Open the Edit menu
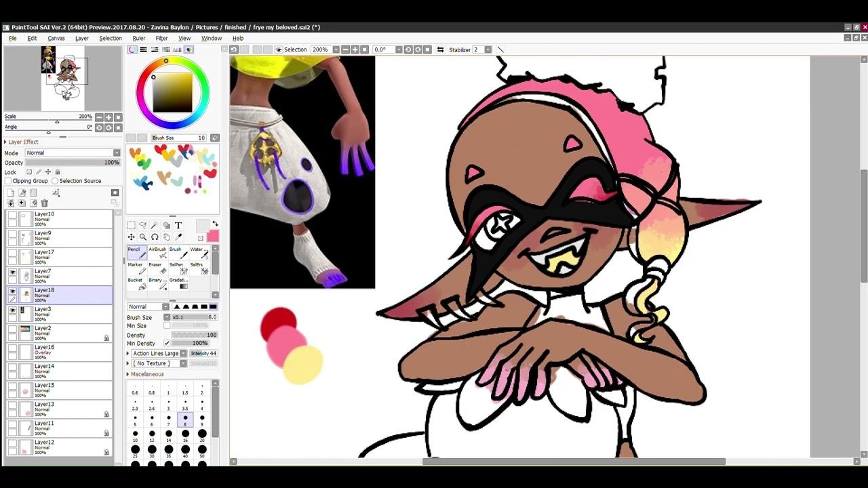Screen dimensions: 868x488 32,39
